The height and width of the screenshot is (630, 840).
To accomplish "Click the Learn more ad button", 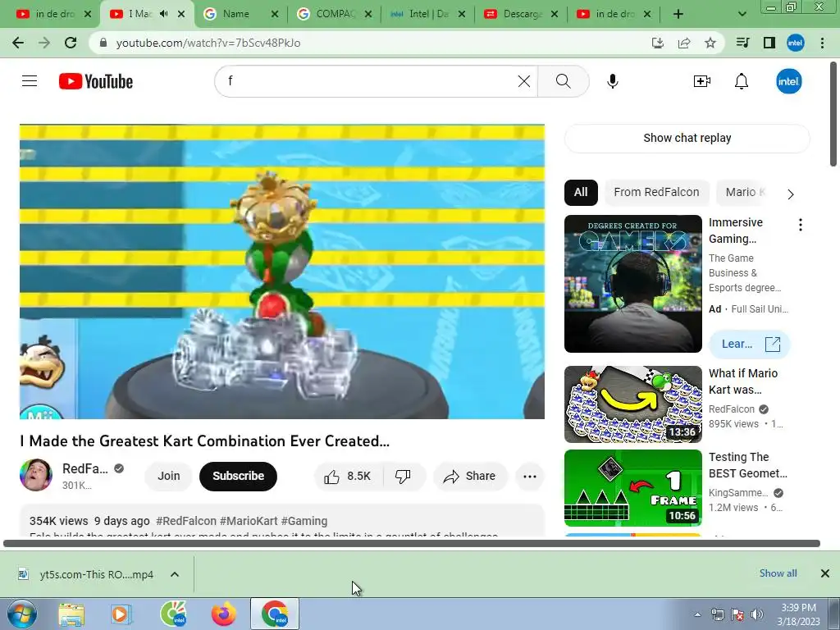I will [750, 344].
